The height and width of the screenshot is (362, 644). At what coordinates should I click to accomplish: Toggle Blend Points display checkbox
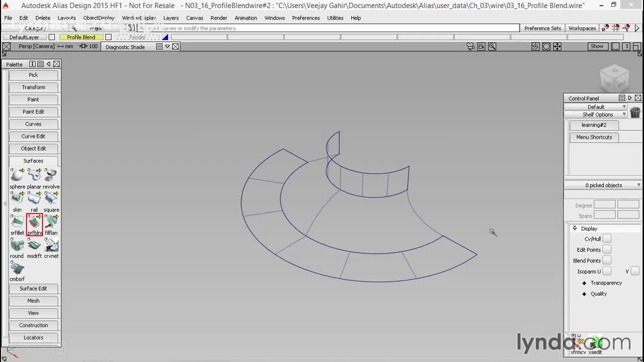pos(607,260)
